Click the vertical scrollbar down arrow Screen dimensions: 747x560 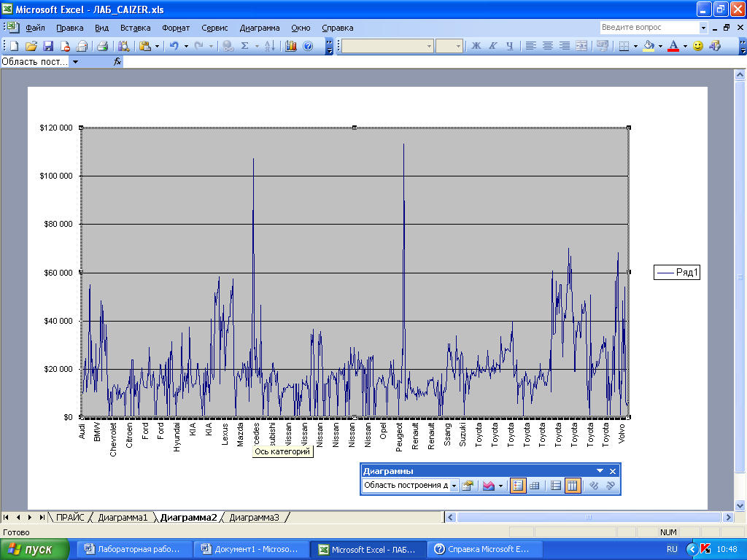[740, 505]
